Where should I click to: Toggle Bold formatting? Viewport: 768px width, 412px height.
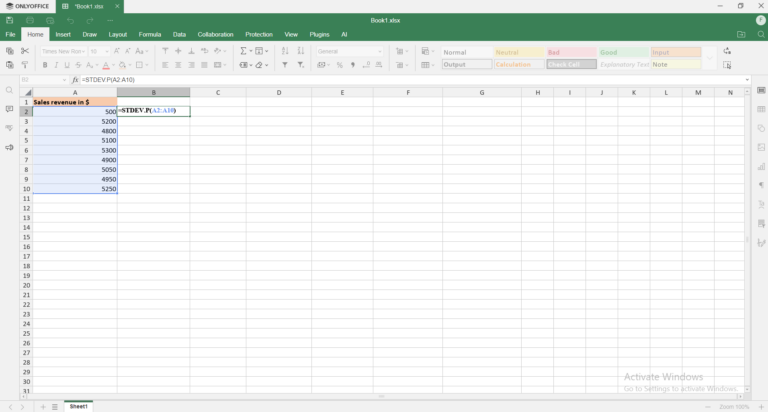(45, 65)
